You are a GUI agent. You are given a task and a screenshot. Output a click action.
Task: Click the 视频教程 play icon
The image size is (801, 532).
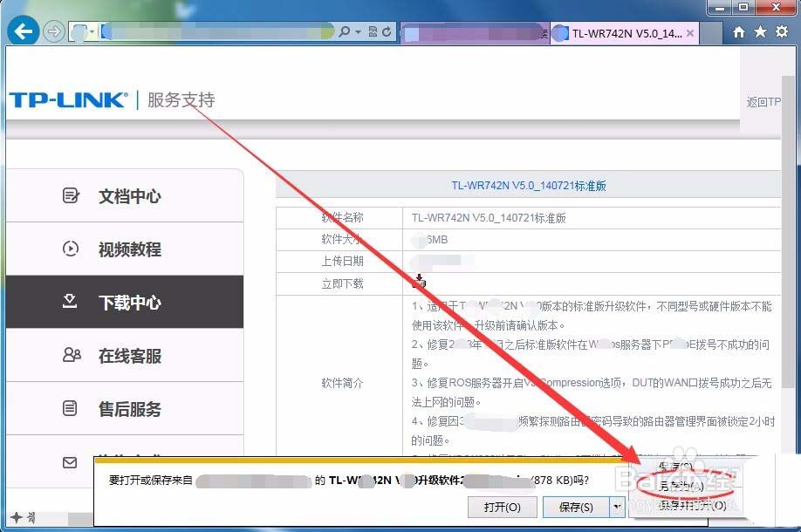pyautogui.click(x=71, y=249)
